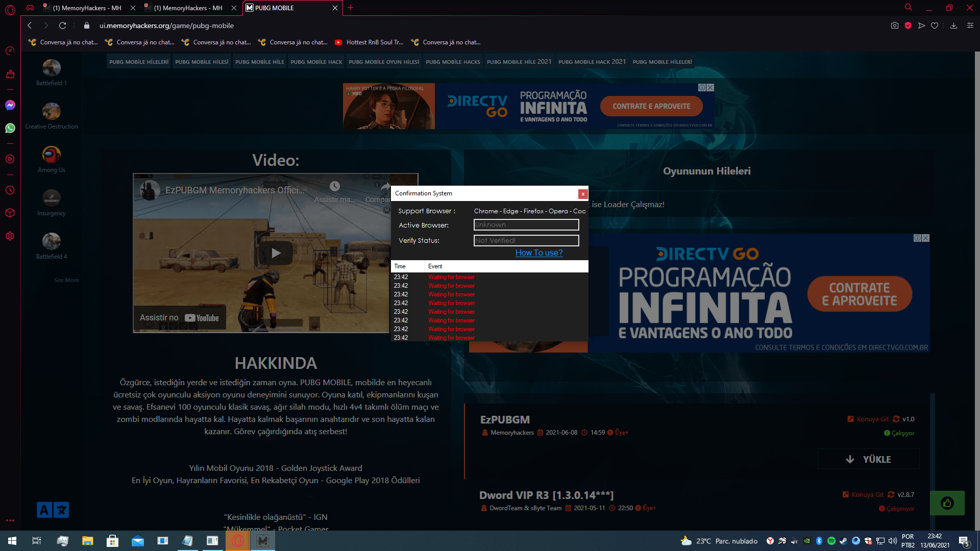
Task: Click the My Flow send icon
Action: pos(921,26)
